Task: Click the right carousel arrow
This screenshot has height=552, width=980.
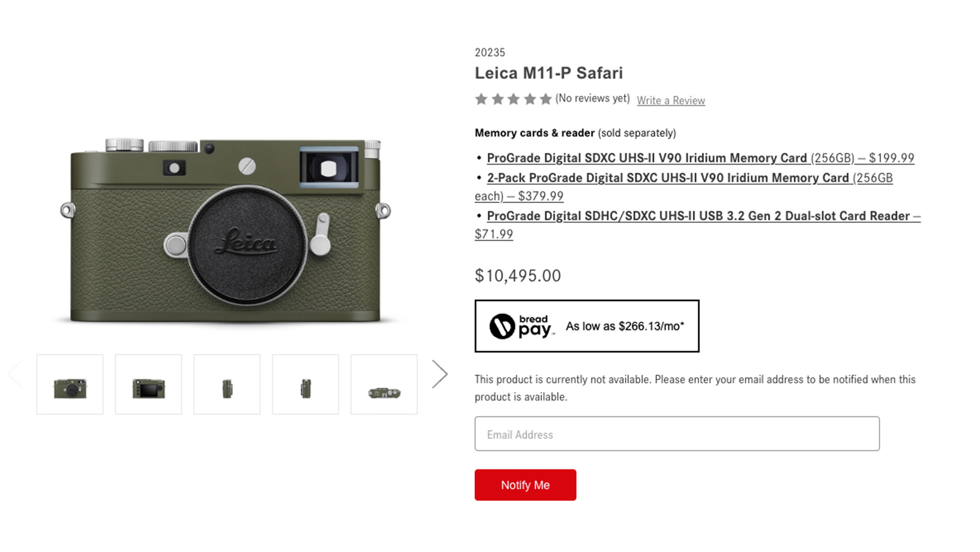Action: [x=439, y=373]
